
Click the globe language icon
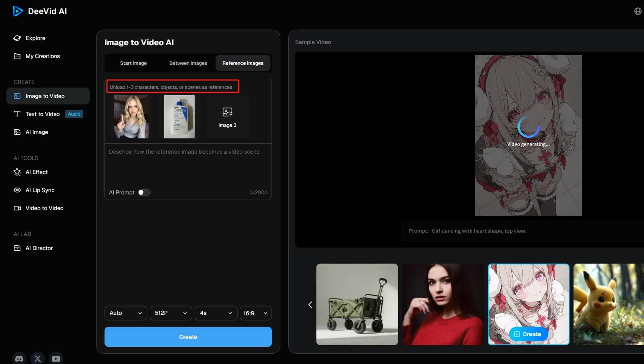tap(638, 11)
